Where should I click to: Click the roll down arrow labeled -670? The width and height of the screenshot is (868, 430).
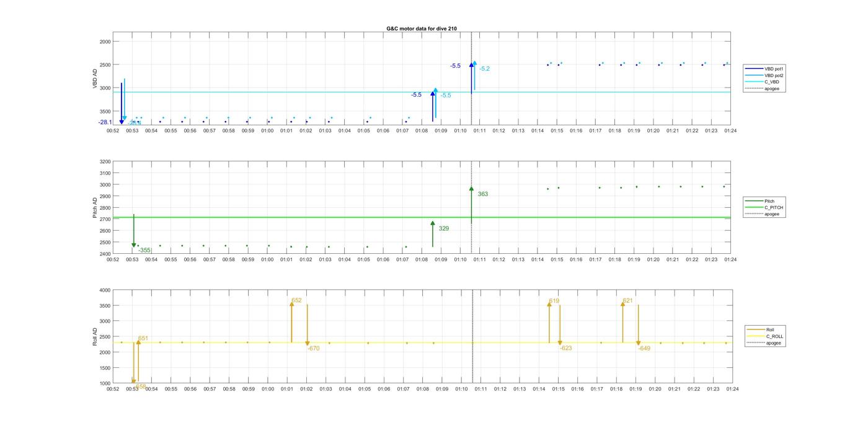308,325
